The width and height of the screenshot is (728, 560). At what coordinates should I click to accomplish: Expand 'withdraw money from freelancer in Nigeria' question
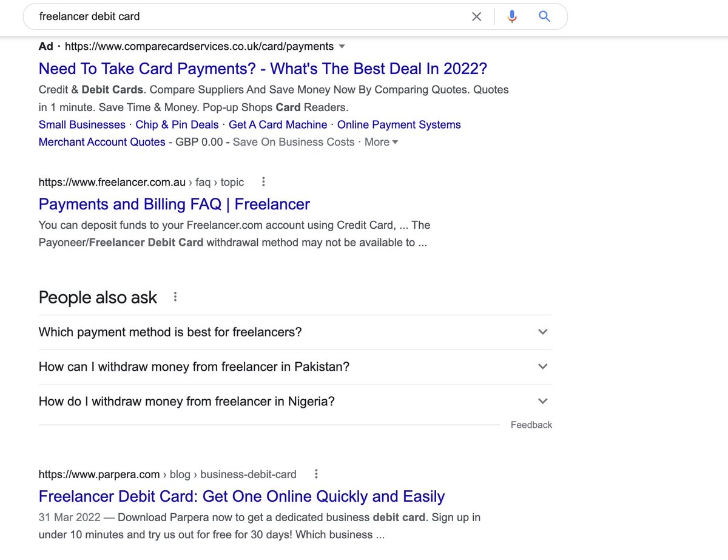pyautogui.click(x=295, y=402)
